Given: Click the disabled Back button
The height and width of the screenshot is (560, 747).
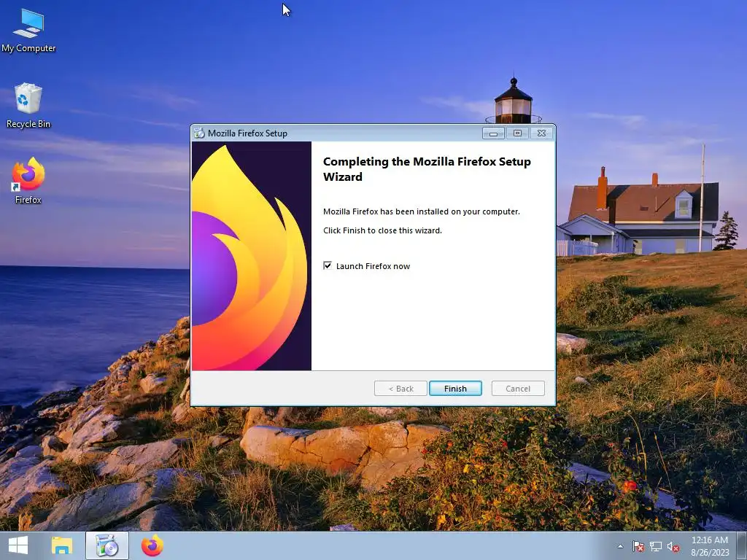Looking at the screenshot, I should coord(400,389).
